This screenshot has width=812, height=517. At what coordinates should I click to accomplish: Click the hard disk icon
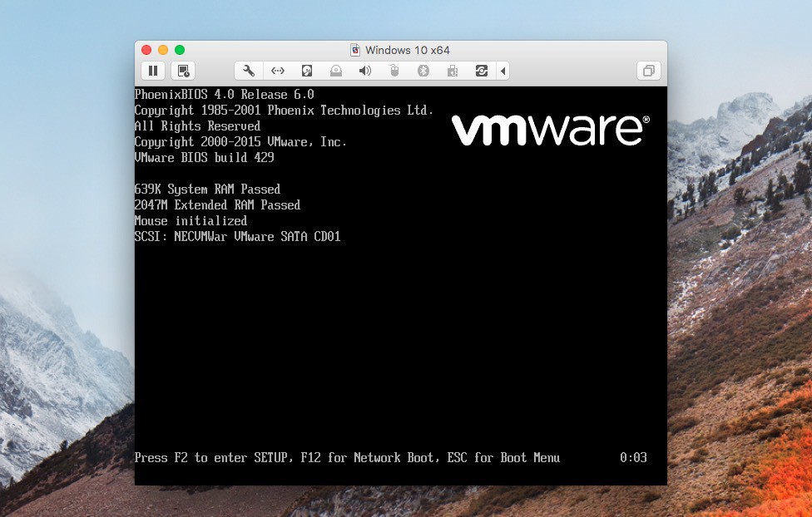(x=307, y=71)
